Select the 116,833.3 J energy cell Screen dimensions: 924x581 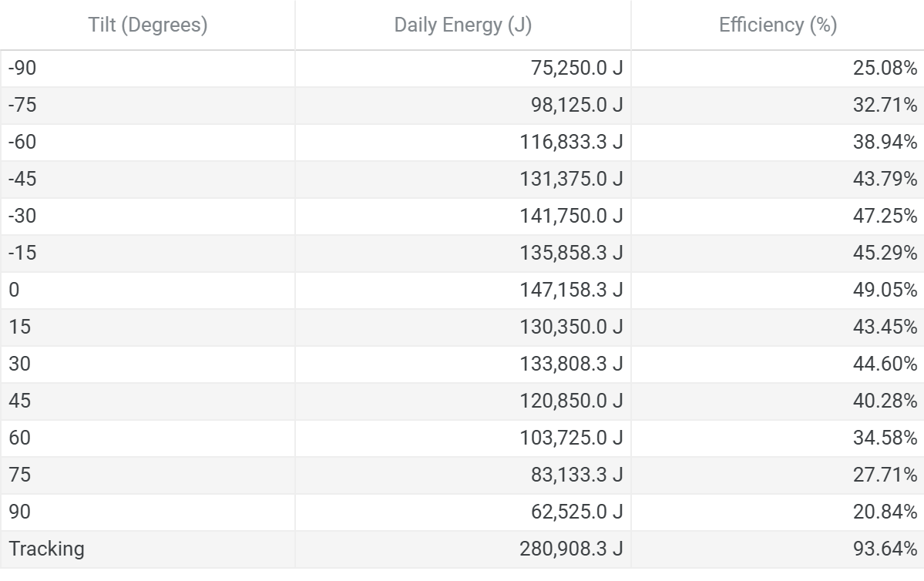(x=462, y=143)
